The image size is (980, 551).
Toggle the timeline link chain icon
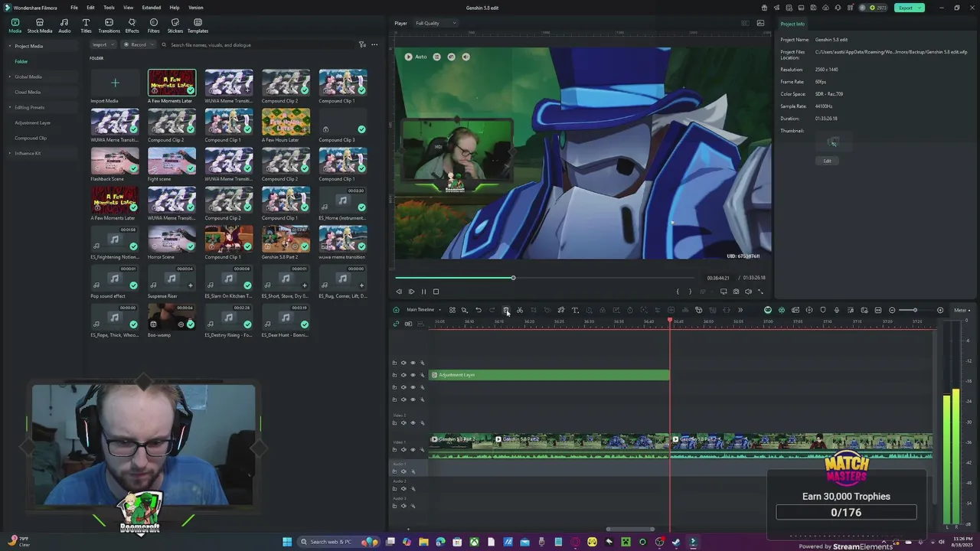point(396,324)
